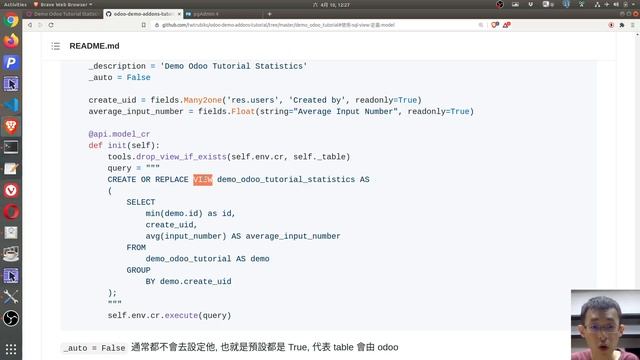Viewport: 640px width, 360px height.
Task: Launch Vivaldi browser from the dock
Action: pyautogui.click(x=11, y=190)
